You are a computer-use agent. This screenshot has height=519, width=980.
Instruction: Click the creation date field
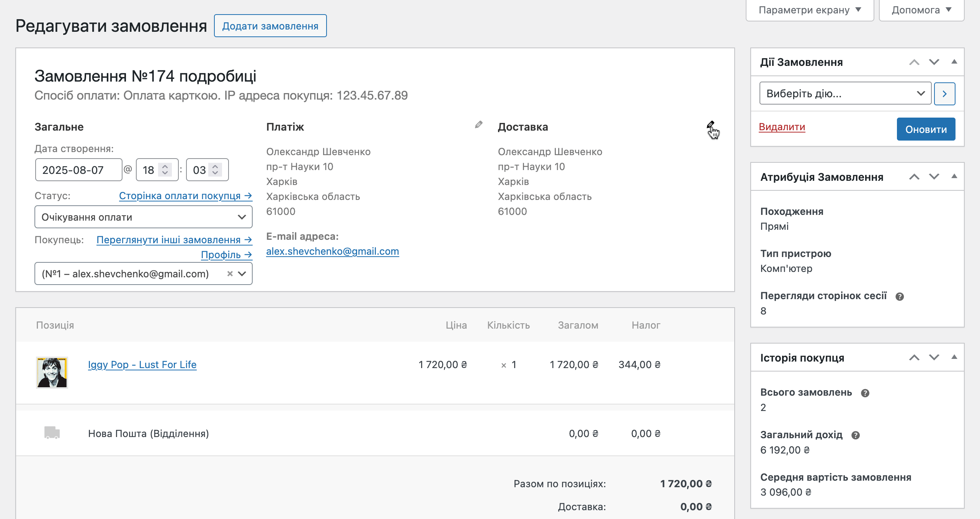[x=78, y=170]
